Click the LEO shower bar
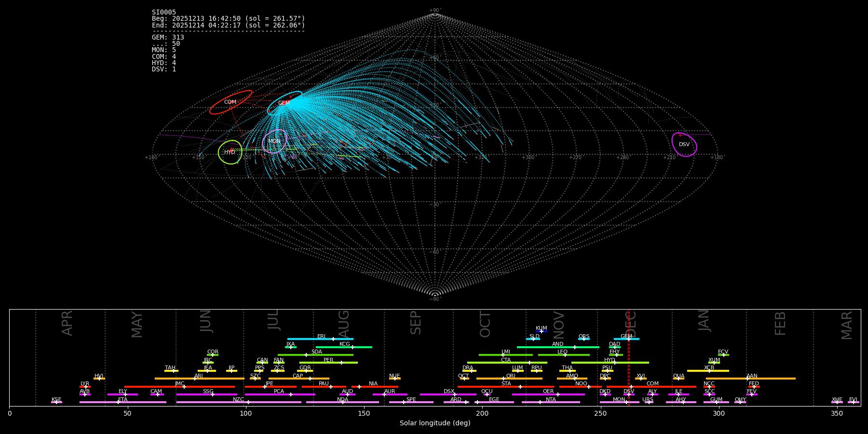 pos(564,355)
